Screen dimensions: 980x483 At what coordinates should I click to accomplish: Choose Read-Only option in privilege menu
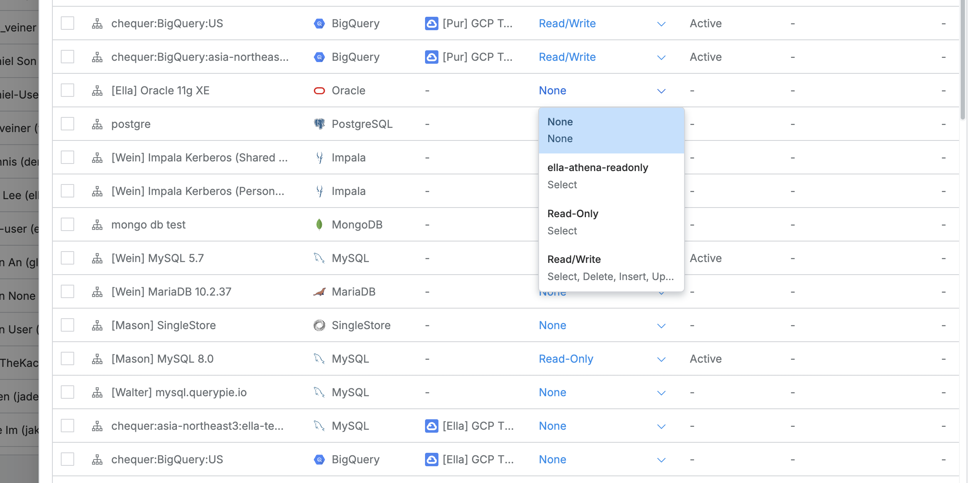[612, 222]
